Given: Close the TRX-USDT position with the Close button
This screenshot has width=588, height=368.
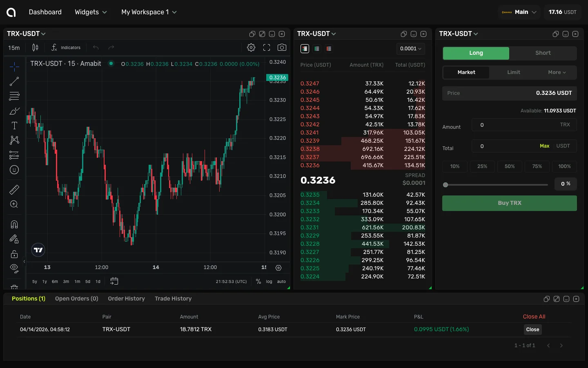Looking at the screenshot, I should (x=532, y=330).
